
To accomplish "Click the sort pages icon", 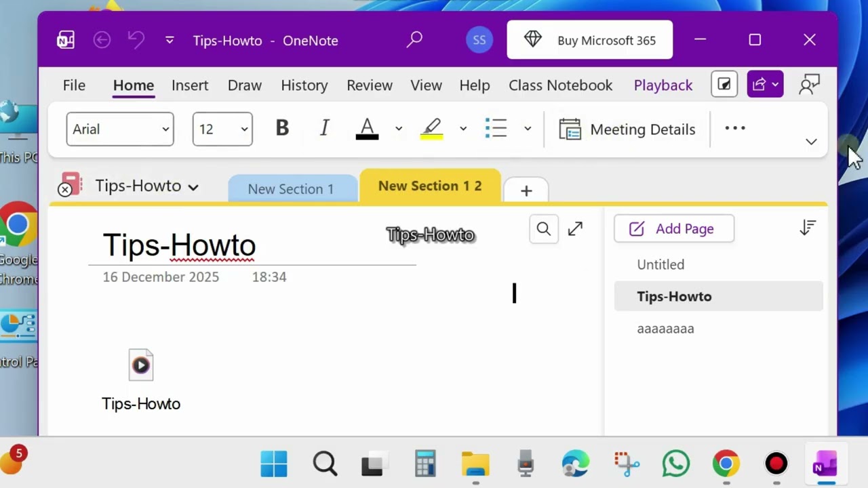I will (808, 228).
